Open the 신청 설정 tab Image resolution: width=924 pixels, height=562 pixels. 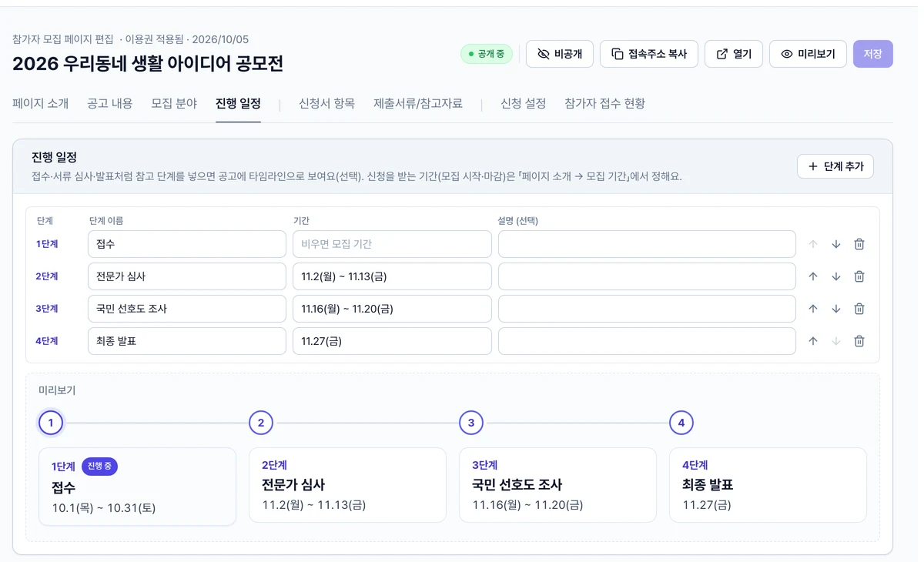[523, 103]
